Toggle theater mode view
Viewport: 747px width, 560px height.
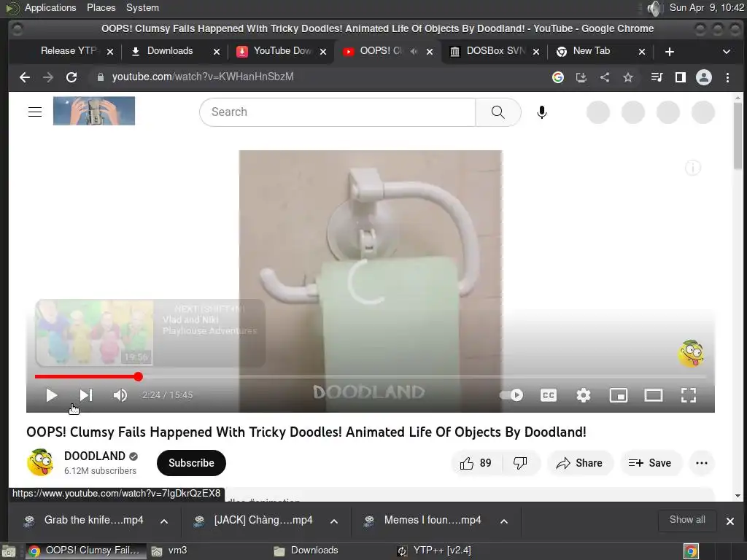point(653,395)
